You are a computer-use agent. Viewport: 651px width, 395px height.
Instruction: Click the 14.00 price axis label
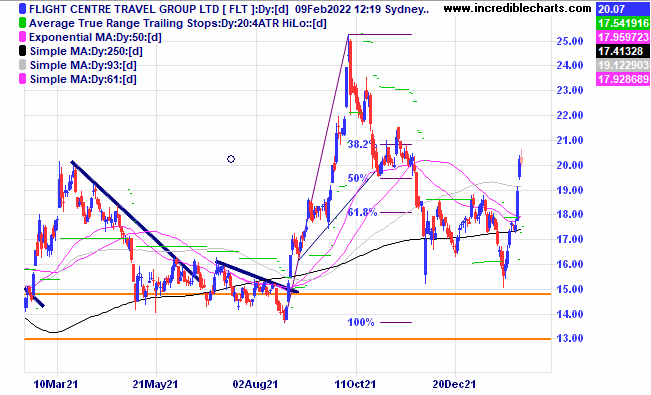[x=570, y=314]
